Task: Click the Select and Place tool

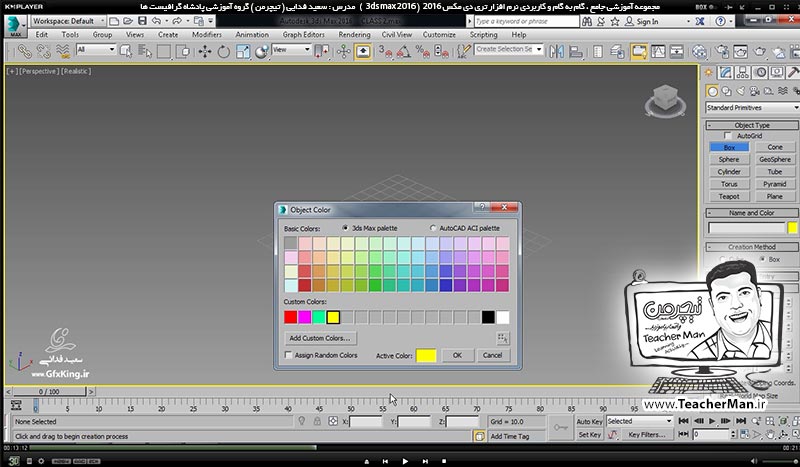Action: tap(262, 51)
